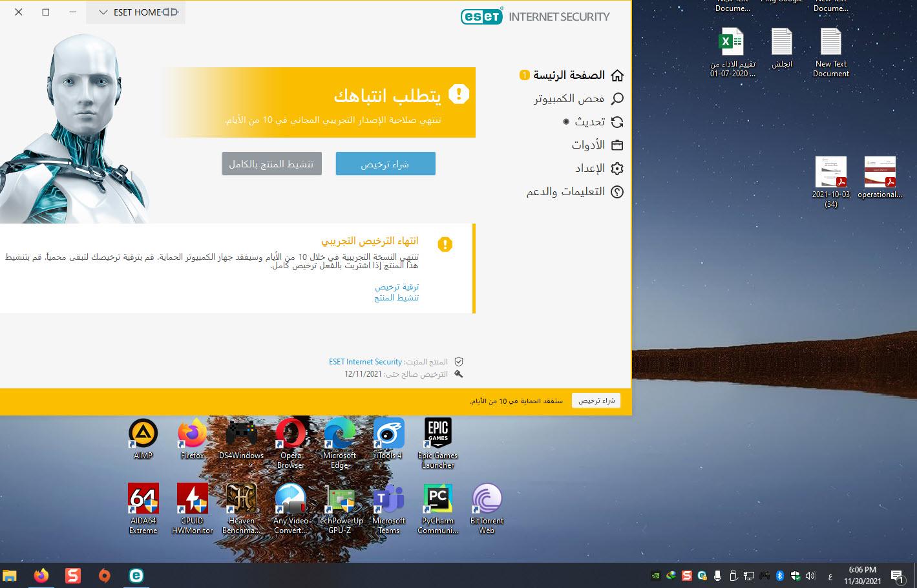
Task: Open the AIMP desktop shortcut
Action: coord(143,439)
